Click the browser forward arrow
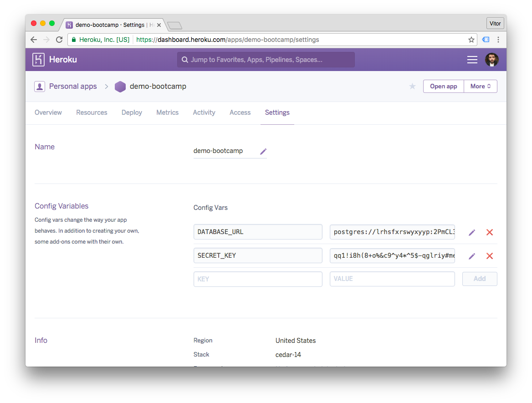The image size is (532, 403). (46, 40)
